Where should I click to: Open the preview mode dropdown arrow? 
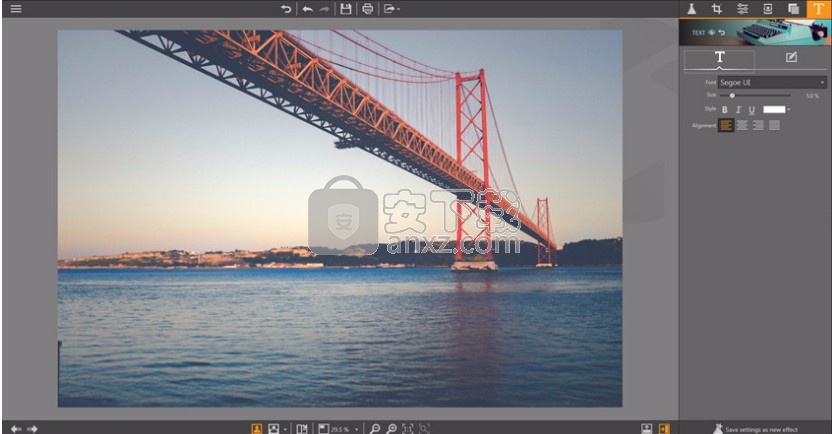coord(285,429)
